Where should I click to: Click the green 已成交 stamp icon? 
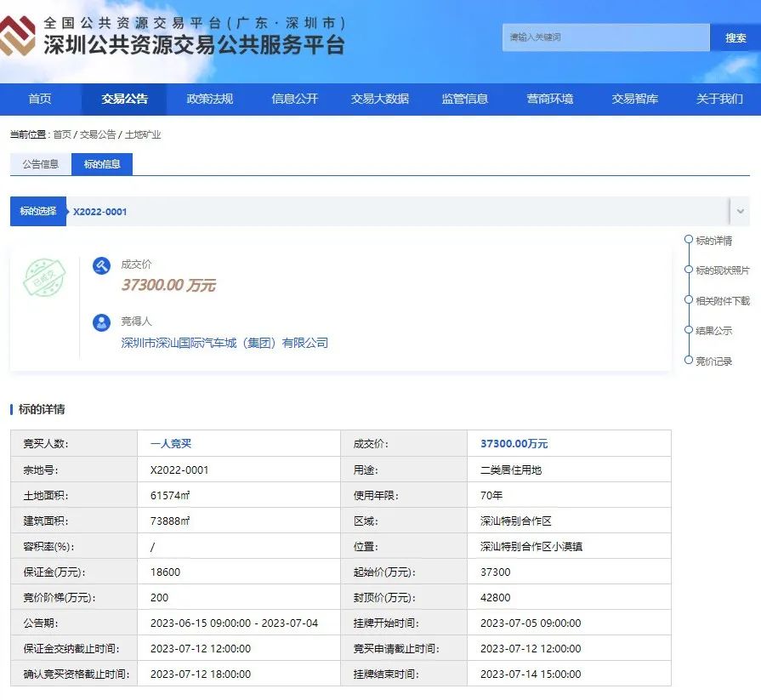[44, 278]
